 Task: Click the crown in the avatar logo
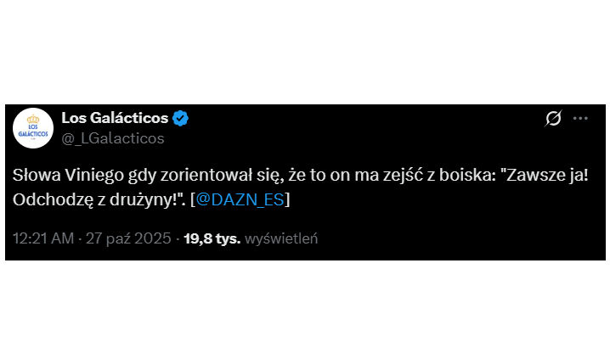(34, 118)
